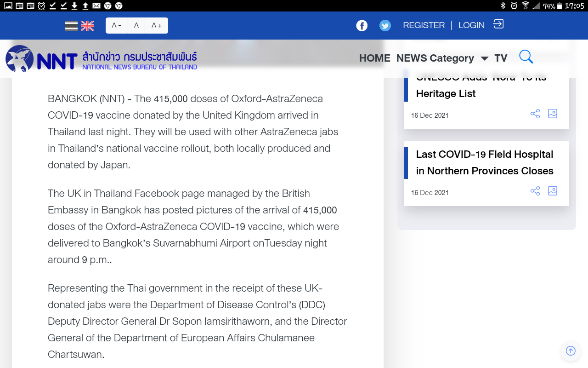Click the search magnifier icon
The width and height of the screenshot is (588, 368).
click(526, 57)
